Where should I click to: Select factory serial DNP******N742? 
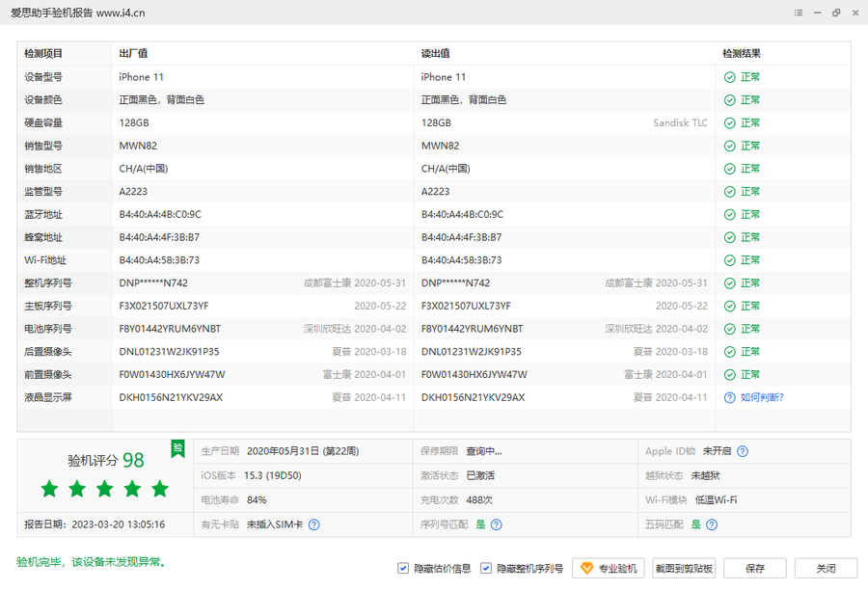coord(153,283)
